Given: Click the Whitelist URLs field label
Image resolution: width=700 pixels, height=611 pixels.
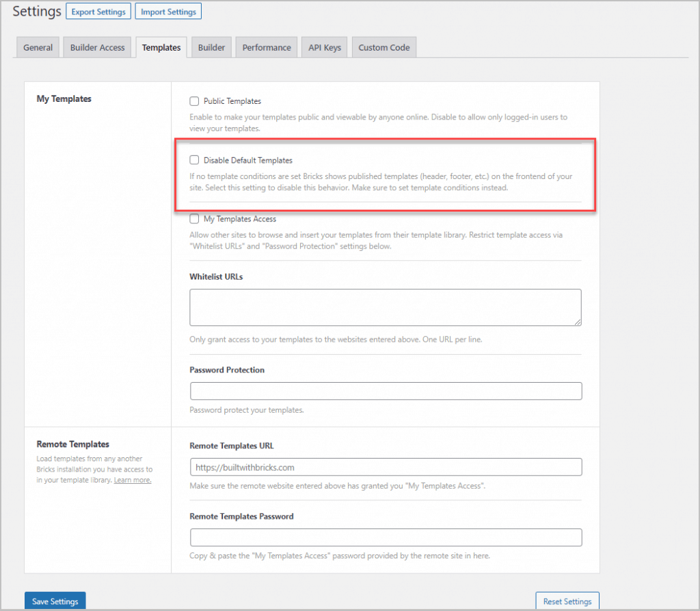Looking at the screenshot, I should point(216,277).
